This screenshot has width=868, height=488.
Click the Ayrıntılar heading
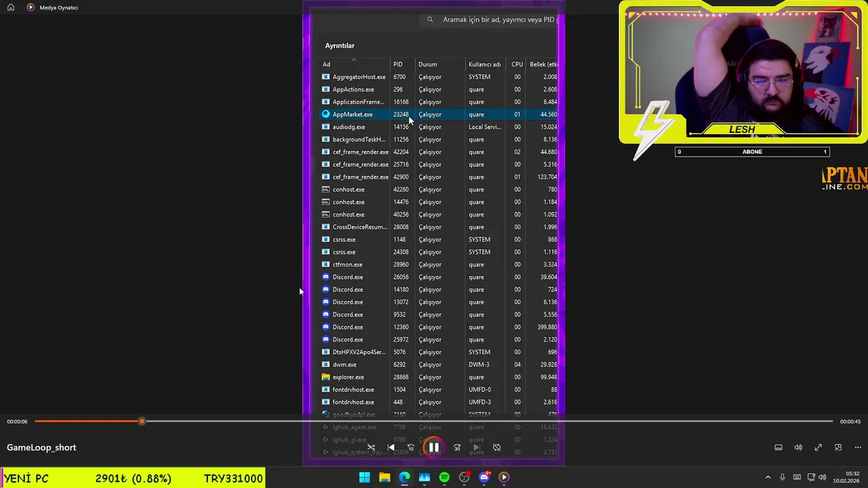coord(340,45)
